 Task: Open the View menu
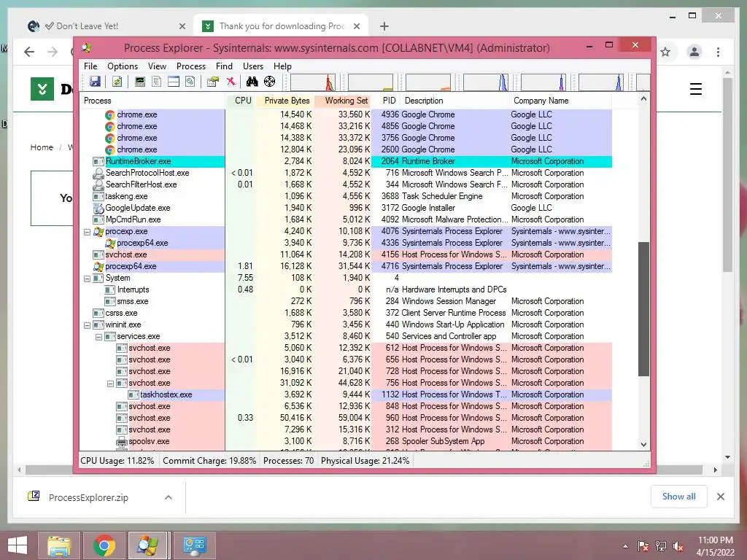[x=157, y=66]
